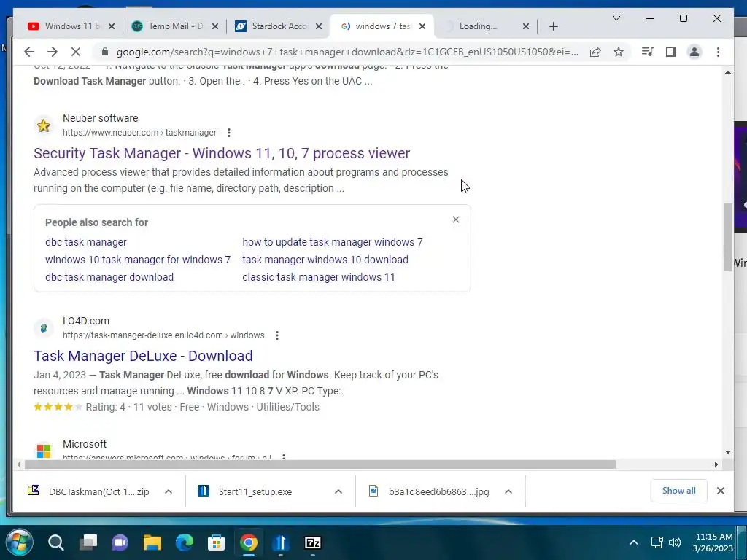Click the horizontal scrollbar thumb
This screenshot has height=560, width=747.
tap(320, 464)
